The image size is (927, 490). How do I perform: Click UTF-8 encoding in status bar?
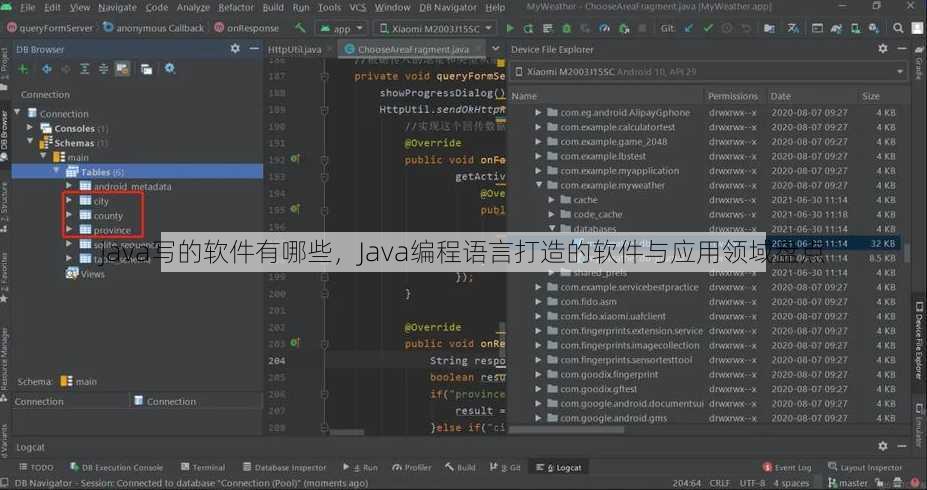pyautogui.click(x=753, y=483)
